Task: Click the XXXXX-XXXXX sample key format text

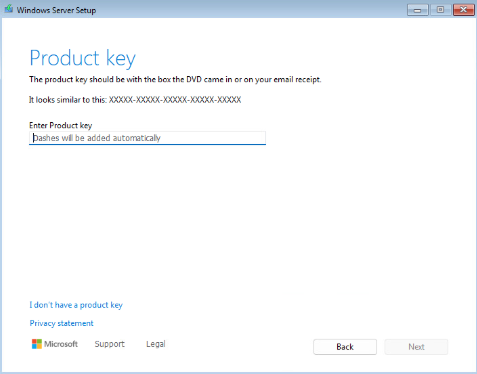Action: (175, 100)
